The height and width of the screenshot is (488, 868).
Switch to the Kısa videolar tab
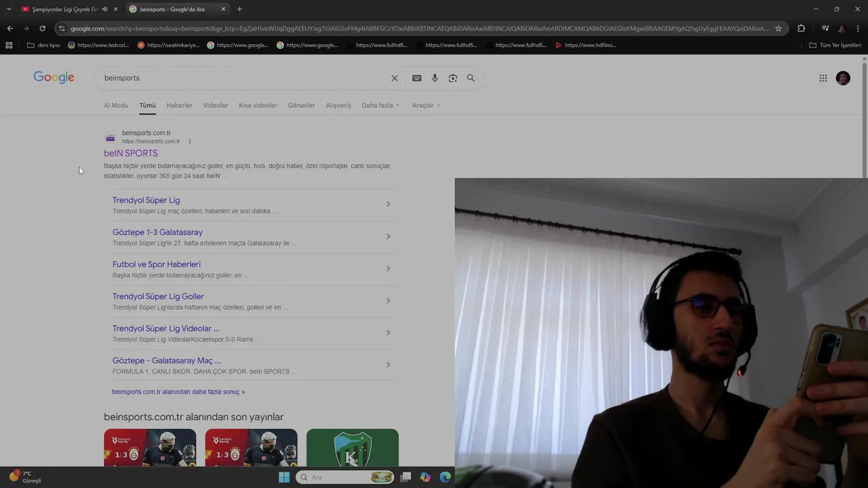click(x=258, y=106)
